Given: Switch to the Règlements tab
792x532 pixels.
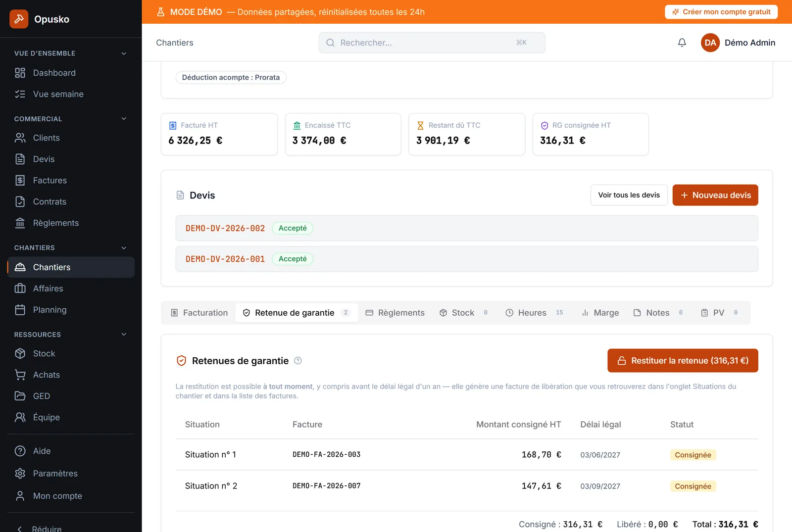Looking at the screenshot, I should tap(395, 313).
